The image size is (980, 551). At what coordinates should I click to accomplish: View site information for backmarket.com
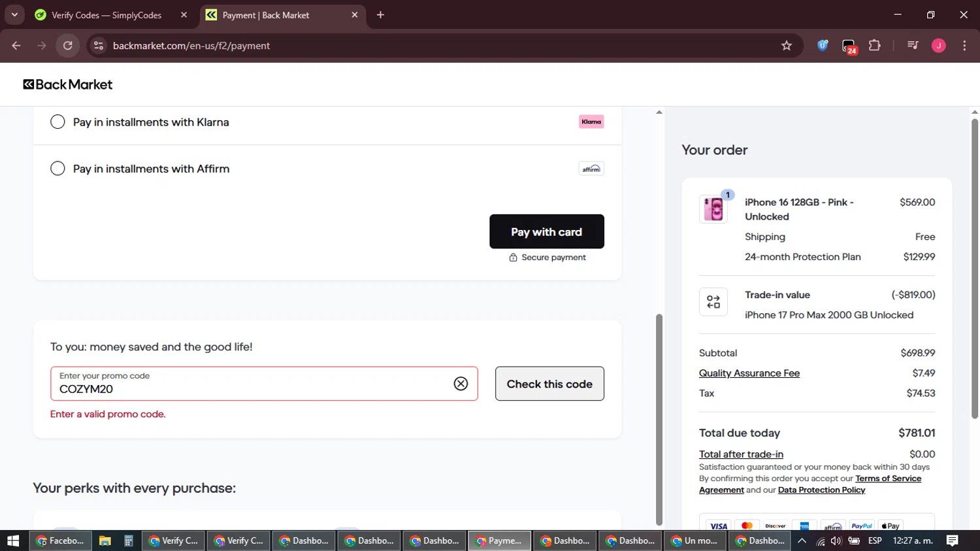point(99,46)
